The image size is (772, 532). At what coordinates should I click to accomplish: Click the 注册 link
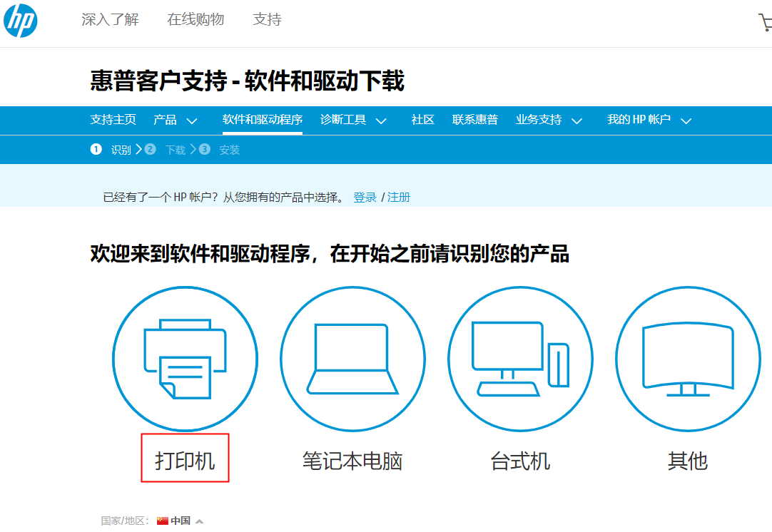[398, 197]
